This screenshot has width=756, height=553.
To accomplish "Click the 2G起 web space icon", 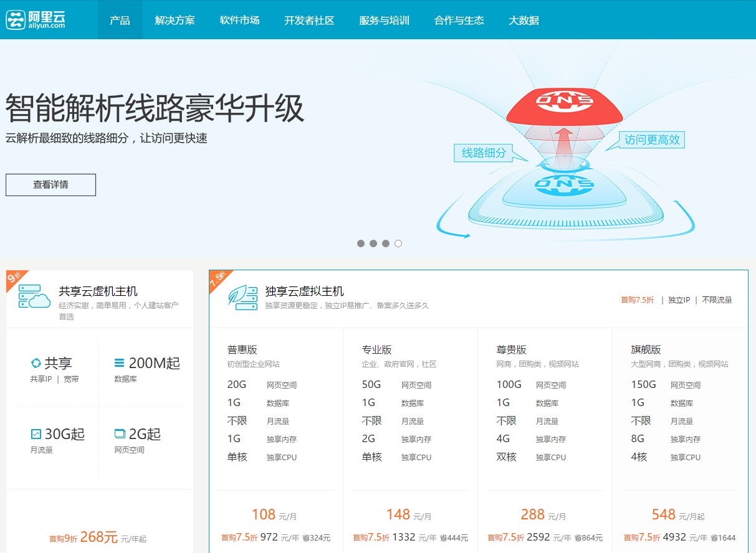I will click(x=120, y=434).
